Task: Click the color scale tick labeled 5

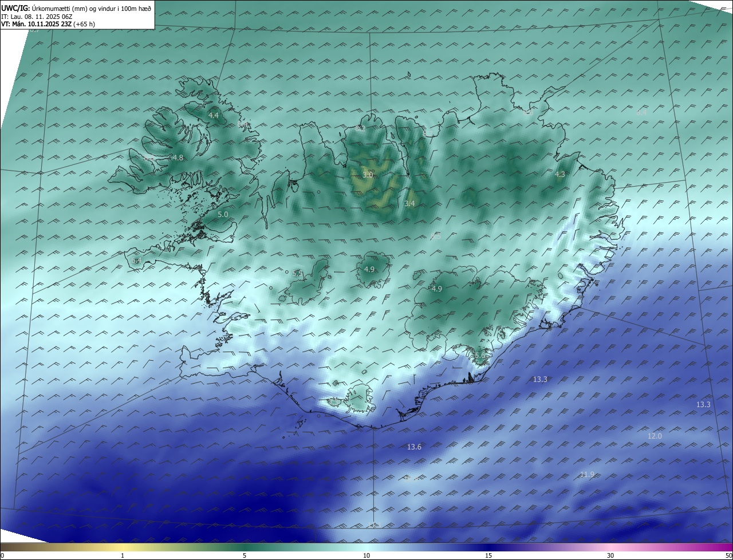Action: tap(245, 555)
